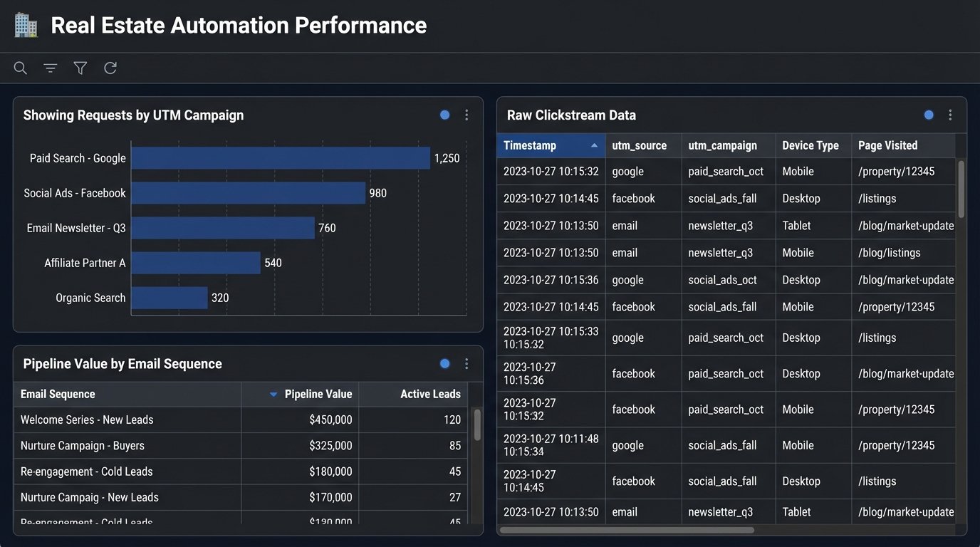Viewport: 980px width, 547px height.
Task: Select the Device Type column header
Action: [810, 145]
